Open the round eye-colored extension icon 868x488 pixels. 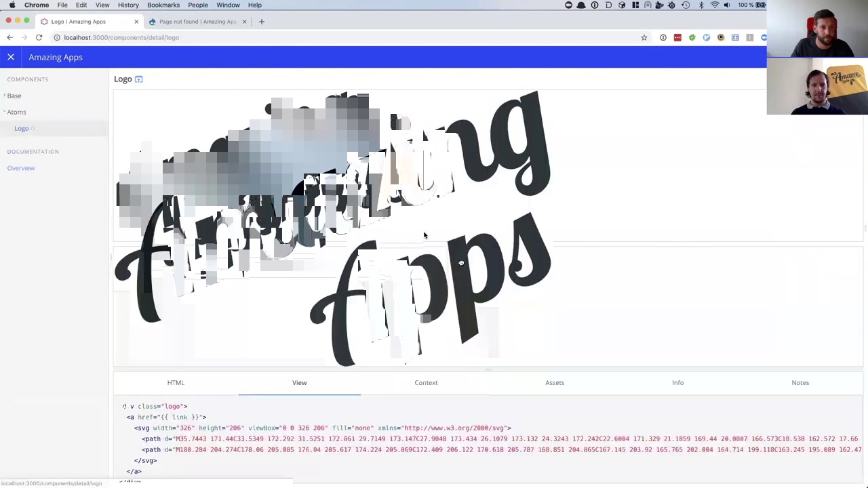click(x=721, y=37)
